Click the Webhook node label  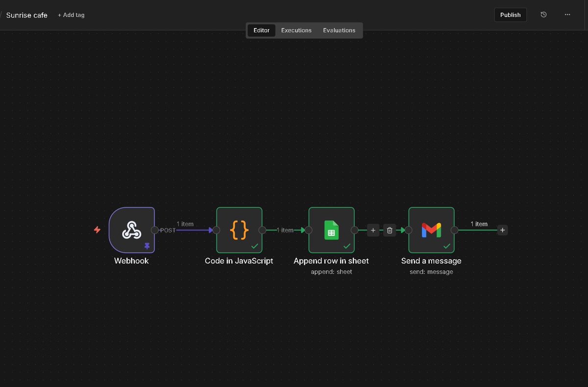pos(131,261)
